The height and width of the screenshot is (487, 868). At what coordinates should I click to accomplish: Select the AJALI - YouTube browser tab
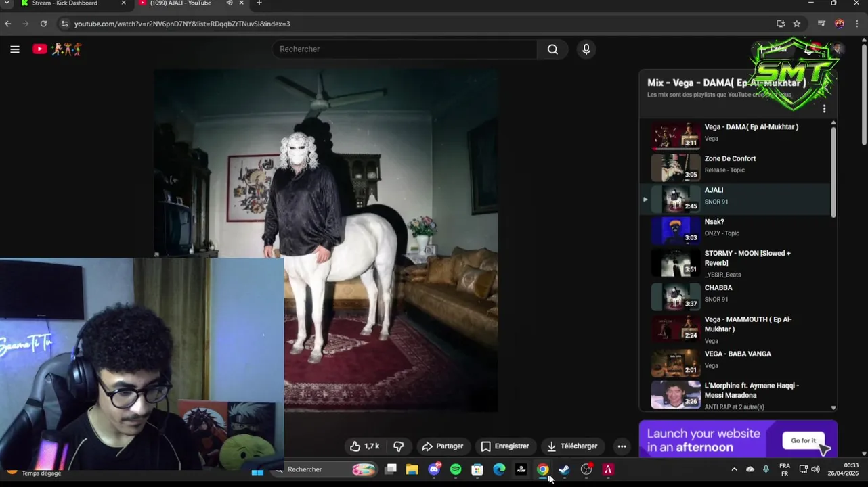click(x=181, y=3)
